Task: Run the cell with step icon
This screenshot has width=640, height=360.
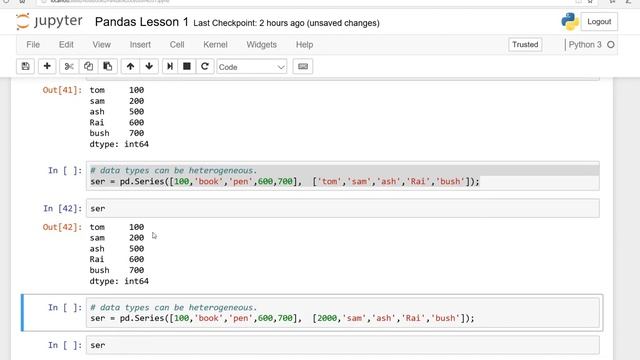Action: coord(170,67)
